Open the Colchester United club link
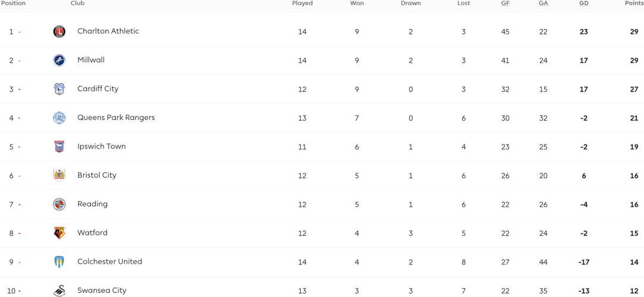 pos(110,261)
